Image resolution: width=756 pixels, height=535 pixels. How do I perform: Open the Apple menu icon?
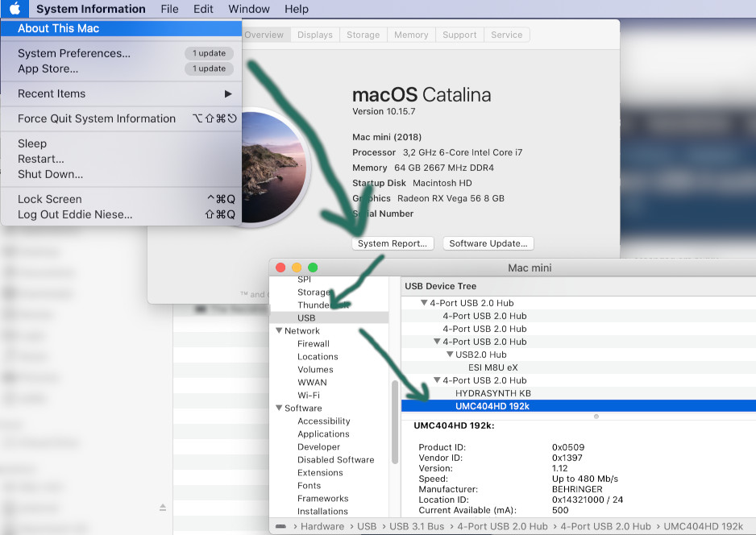click(15, 9)
